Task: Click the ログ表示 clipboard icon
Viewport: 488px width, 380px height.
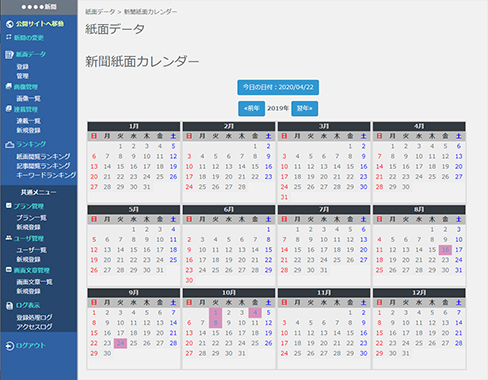Action: pos(10,305)
